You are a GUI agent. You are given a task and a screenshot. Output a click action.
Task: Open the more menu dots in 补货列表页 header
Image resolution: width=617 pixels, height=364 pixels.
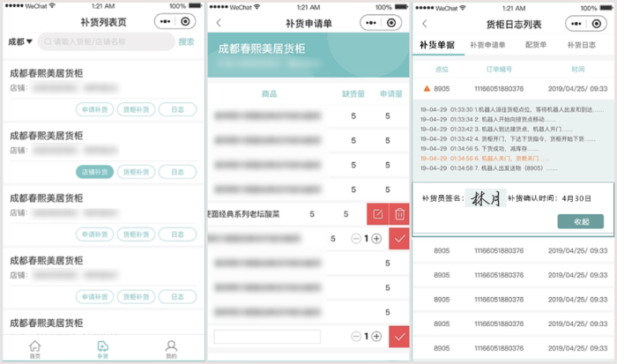tap(165, 20)
